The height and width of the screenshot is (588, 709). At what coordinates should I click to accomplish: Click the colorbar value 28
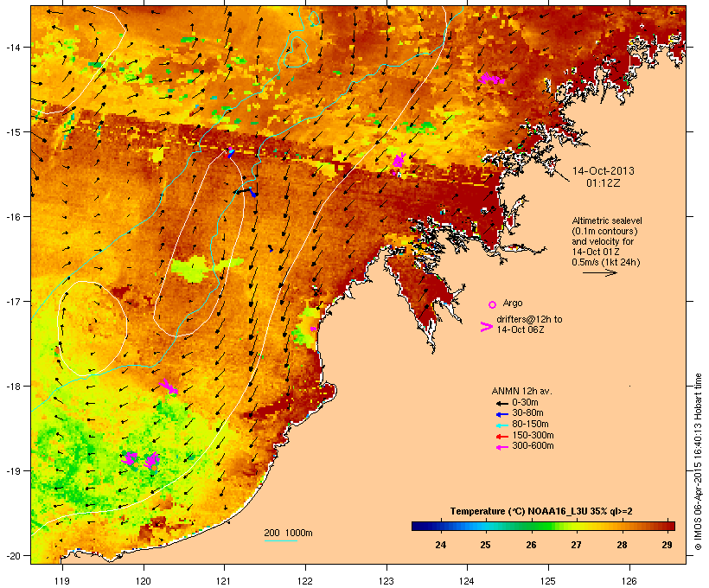tap(623, 545)
